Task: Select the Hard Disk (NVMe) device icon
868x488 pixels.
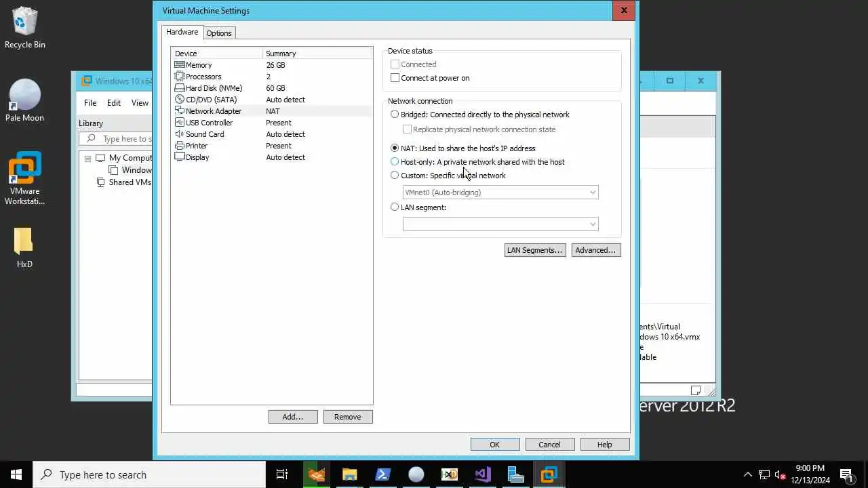Action: coord(180,88)
